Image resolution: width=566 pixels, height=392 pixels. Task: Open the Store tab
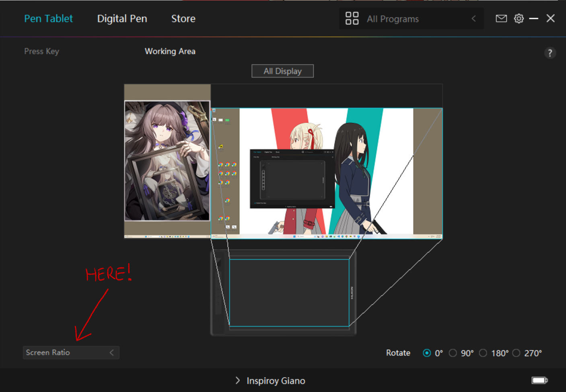point(183,18)
